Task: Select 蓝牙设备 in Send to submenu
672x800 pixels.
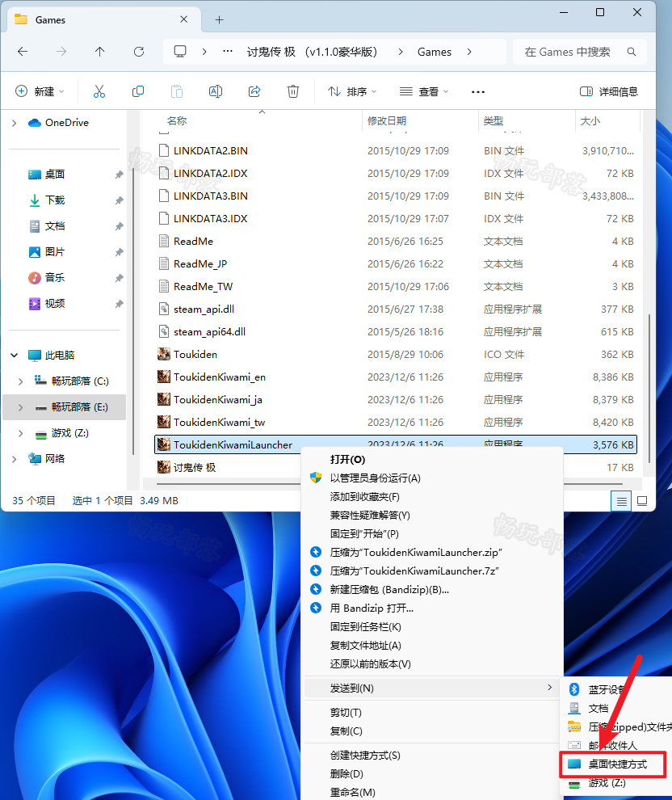Action: pyautogui.click(x=618, y=690)
